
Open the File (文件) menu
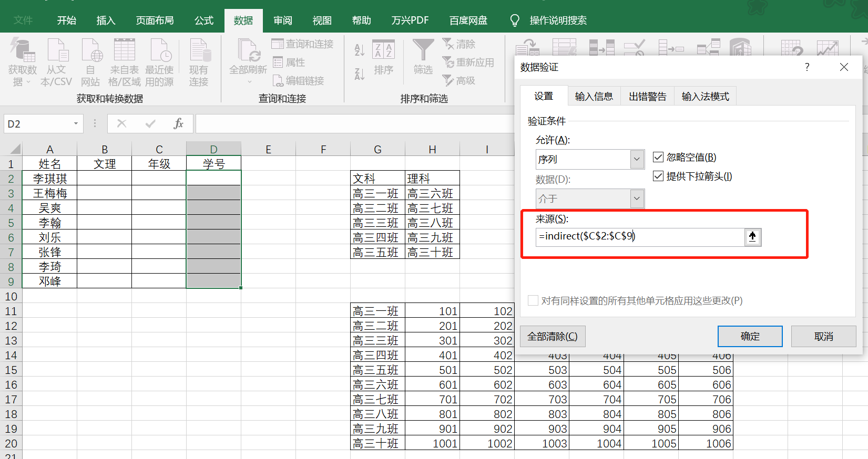23,20
